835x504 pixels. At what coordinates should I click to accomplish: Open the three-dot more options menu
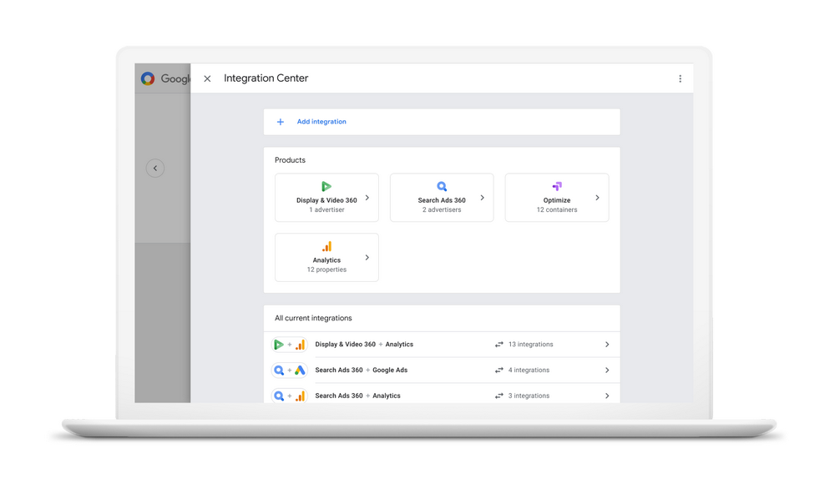coord(680,78)
